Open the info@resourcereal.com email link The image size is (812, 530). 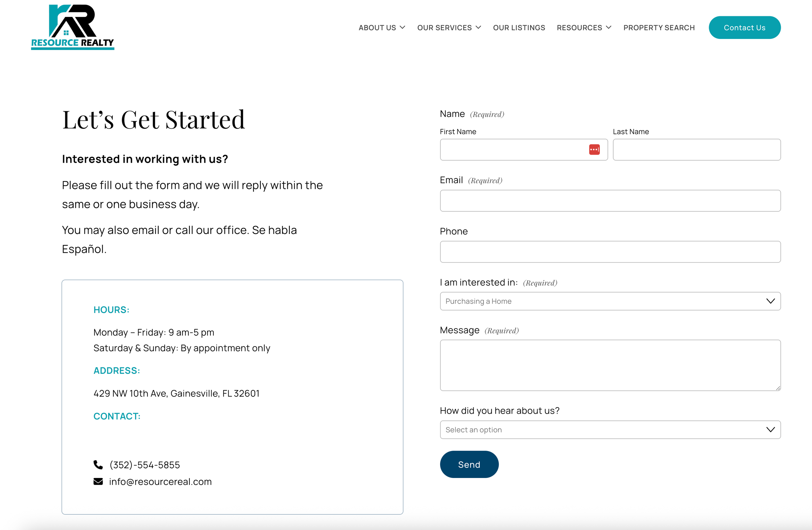[x=160, y=481]
